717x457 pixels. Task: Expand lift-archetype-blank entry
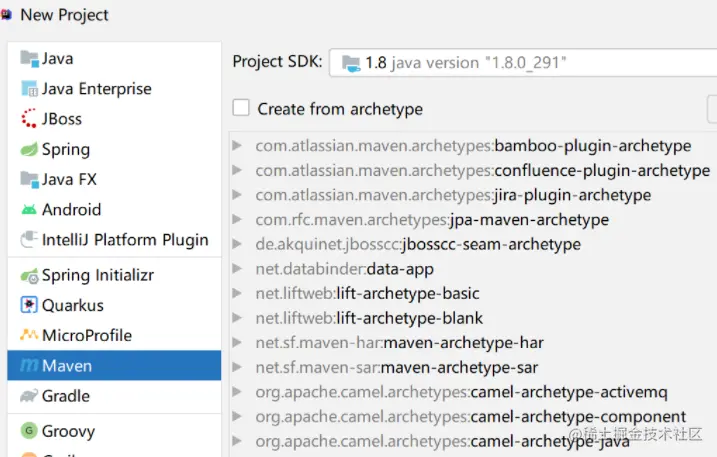(237, 318)
